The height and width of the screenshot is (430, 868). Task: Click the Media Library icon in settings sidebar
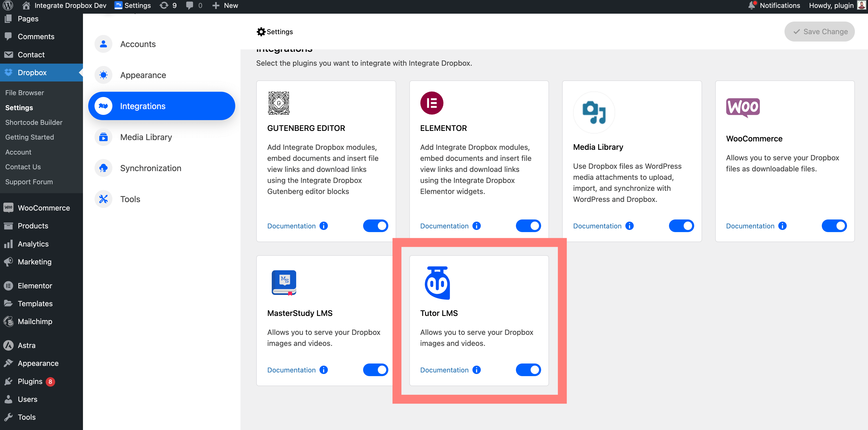[103, 137]
